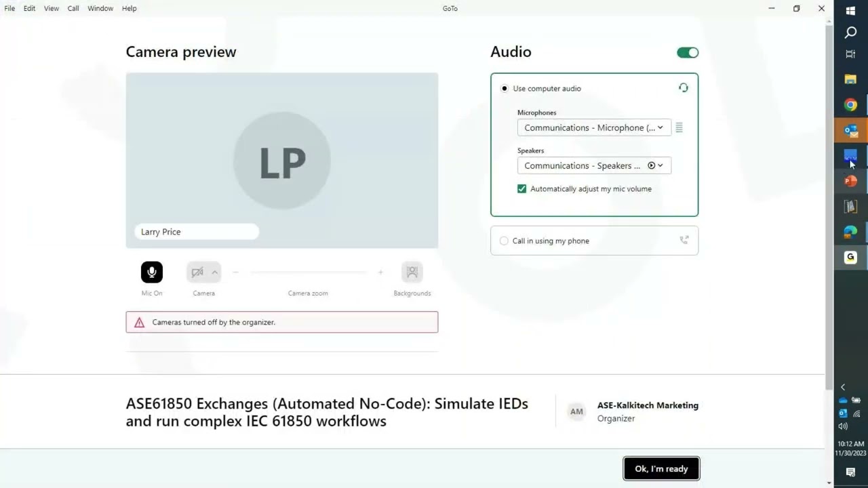Viewport: 868px width, 488px height.
Task: Click the battery tray icon
Action: click(x=856, y=401)
